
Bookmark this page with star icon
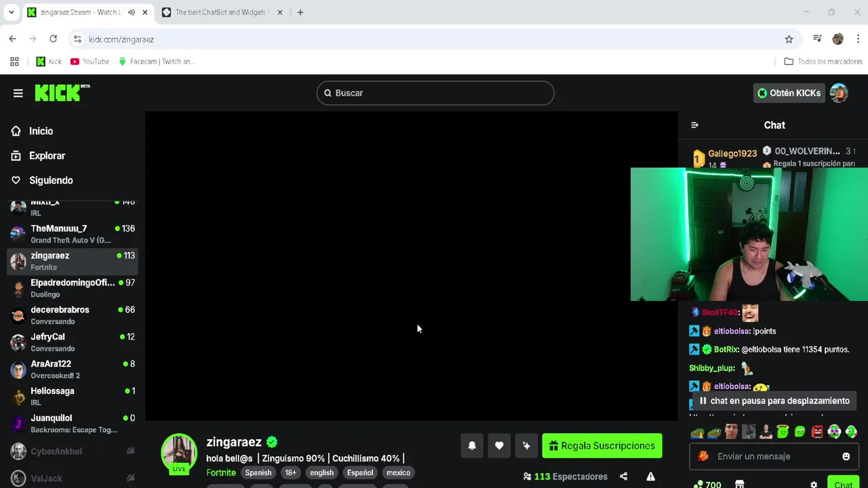(x=789, y=39)
